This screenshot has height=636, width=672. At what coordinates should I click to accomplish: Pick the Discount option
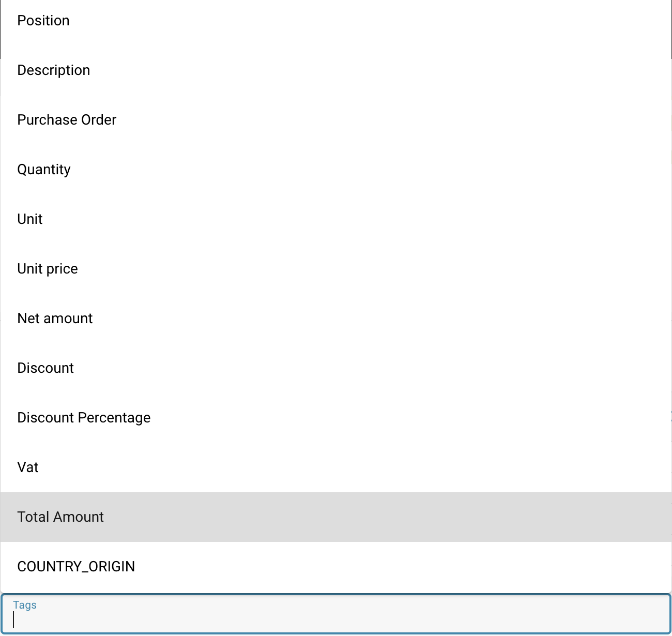tap(45, 368)
